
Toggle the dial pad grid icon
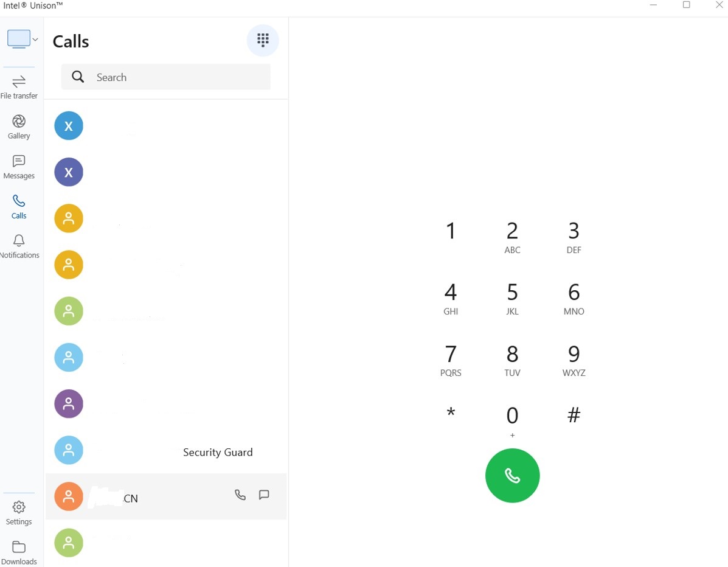pos(263,40)
